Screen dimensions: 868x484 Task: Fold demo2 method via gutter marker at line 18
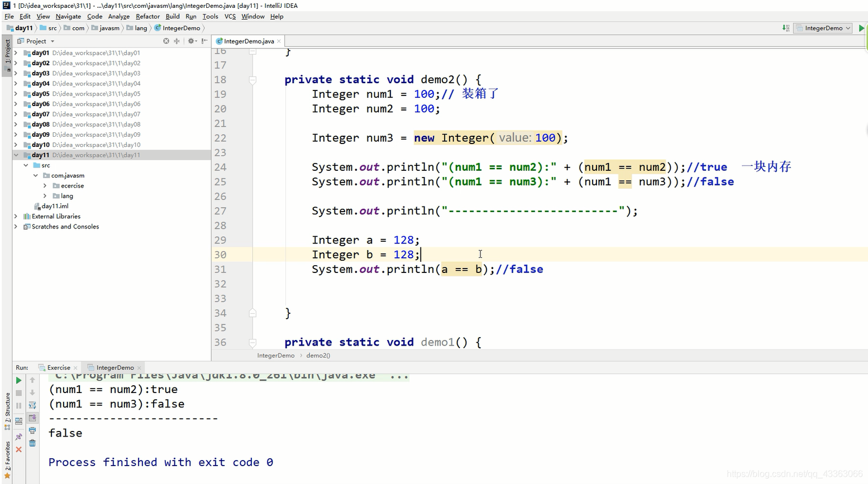coord(252,80)
